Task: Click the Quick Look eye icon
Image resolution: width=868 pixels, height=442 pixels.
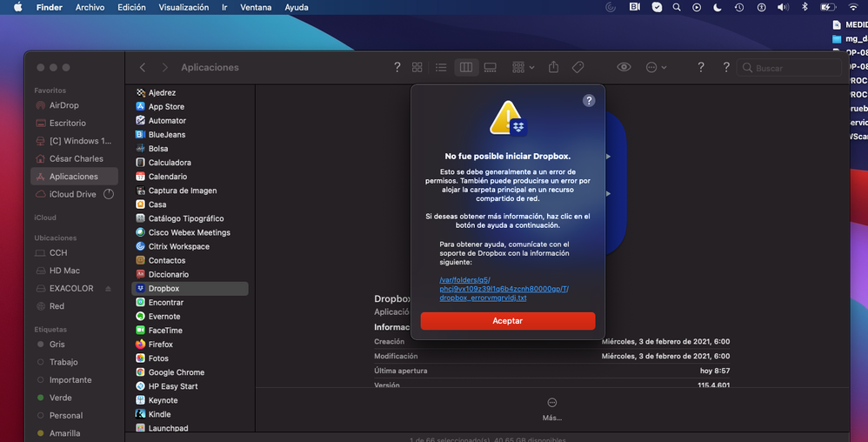Action: (x=624, y=67)
